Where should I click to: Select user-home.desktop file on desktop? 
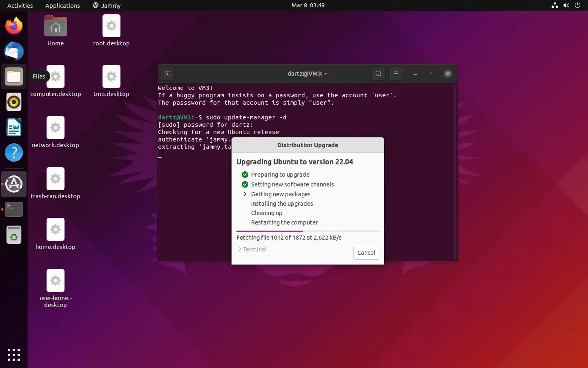(56, 289)
